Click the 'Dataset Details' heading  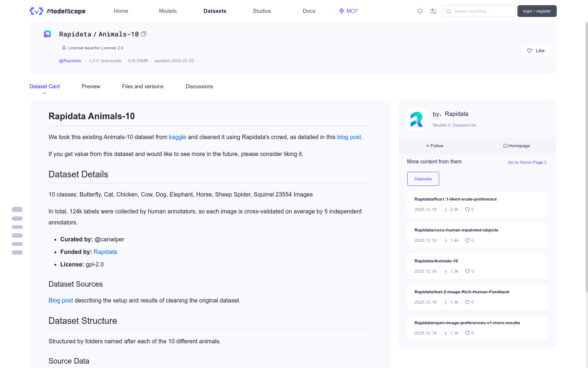click(x=78, y=174)
